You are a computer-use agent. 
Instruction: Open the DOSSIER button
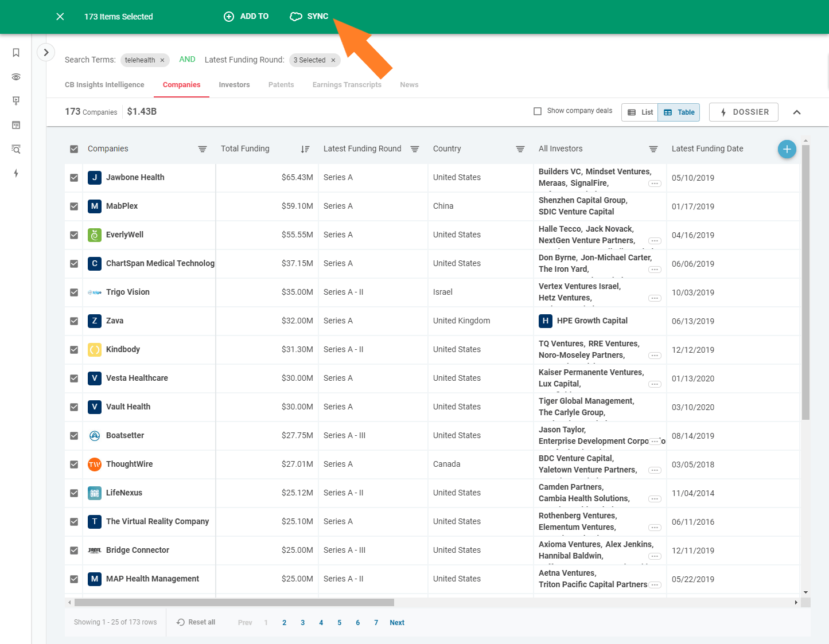click(744, 112)
